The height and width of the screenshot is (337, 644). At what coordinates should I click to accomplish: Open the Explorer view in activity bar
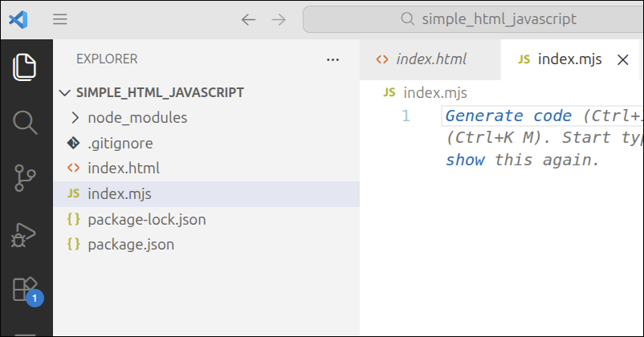[x=25, y=67]
